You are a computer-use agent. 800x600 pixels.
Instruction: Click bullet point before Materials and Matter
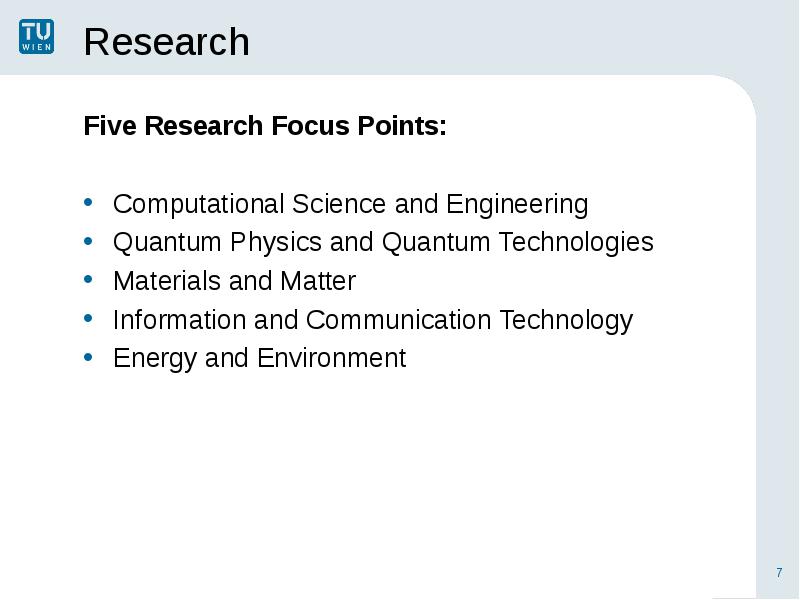[x=88, y=279]
